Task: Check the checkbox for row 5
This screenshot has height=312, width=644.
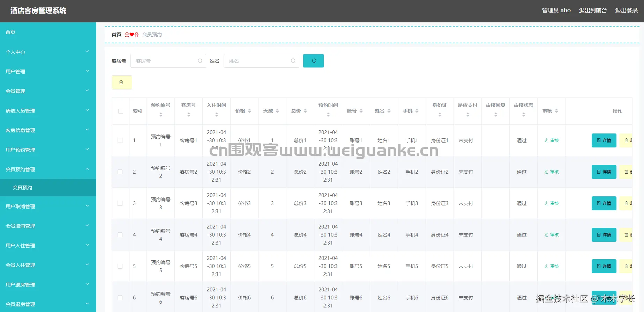Action: click(x=120, y=266)
